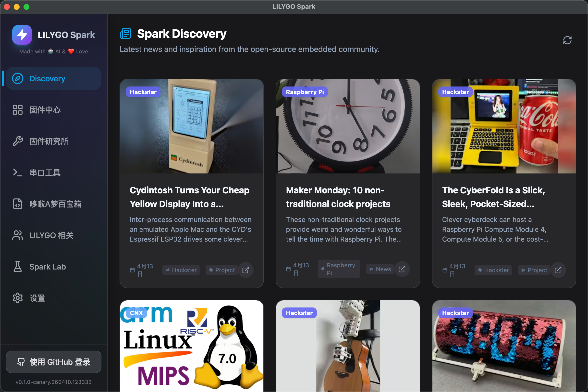This screenshot has width=588, height=392.
Task: Click the LILYGO Spark lightning logo
Action: (22, 35)
